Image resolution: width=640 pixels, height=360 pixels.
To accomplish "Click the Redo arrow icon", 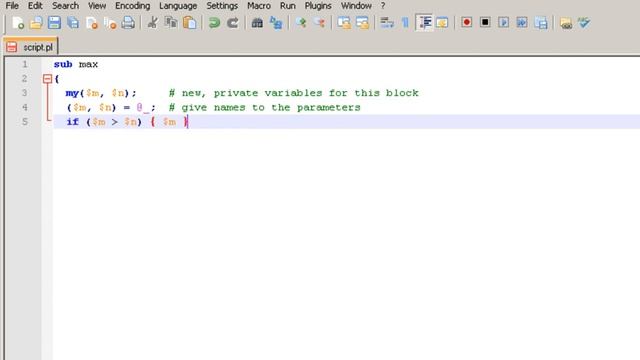I will click(x=233, y=22).
